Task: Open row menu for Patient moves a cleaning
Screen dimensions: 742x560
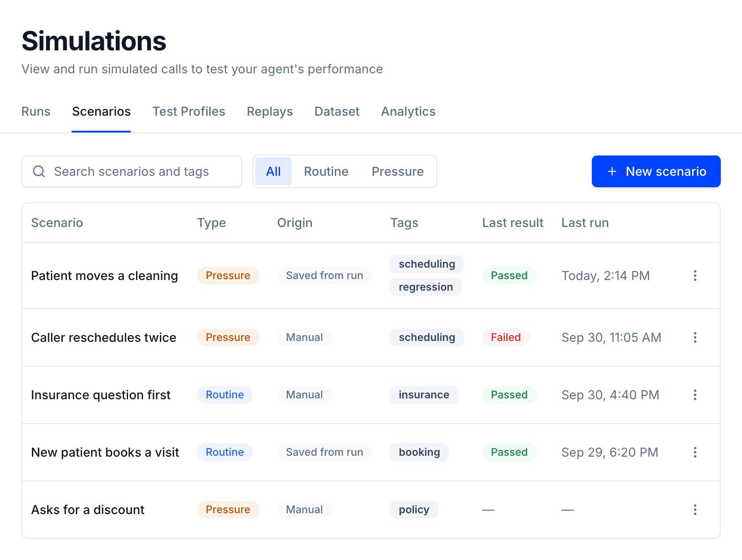Action: [695, 276]
